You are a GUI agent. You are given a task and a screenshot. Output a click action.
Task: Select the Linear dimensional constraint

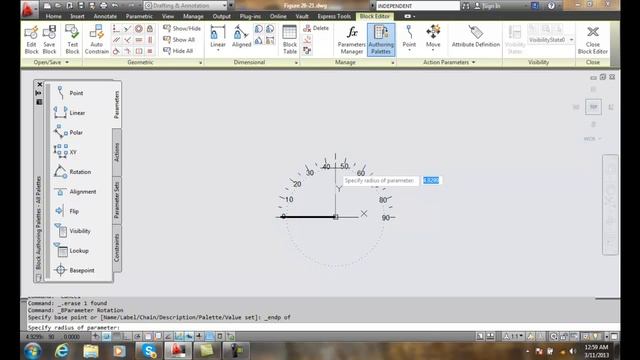(x=218, y=37)
